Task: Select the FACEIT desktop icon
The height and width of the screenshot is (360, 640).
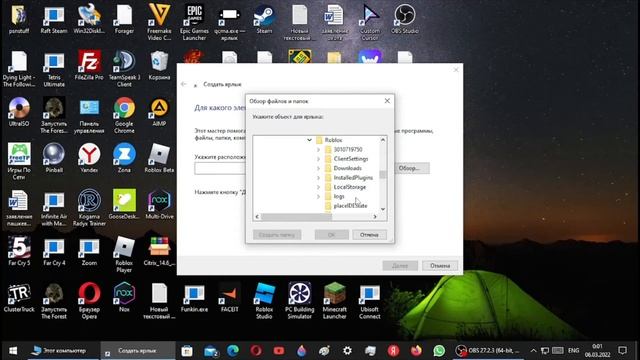Action: (x=229, y=297)
